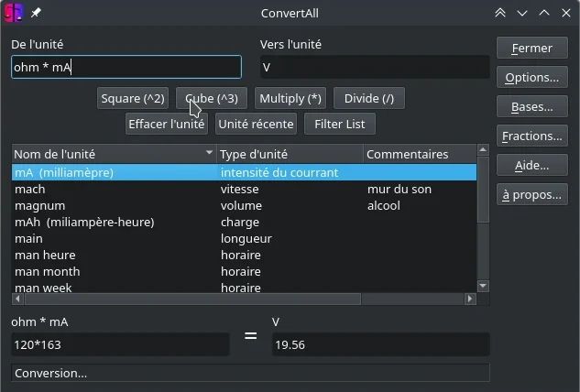Focus the Vers l'unité input field

pyautogui.click(x=375, y=67)
